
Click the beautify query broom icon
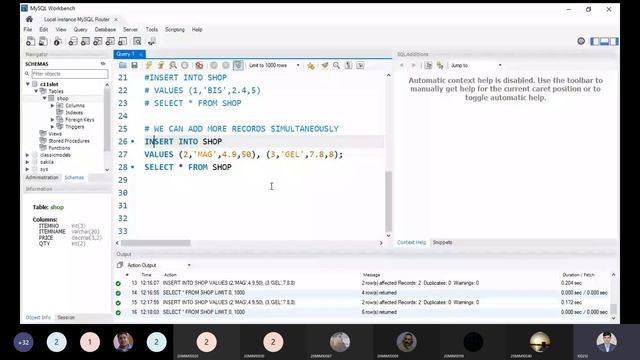[x=324, y=65]
